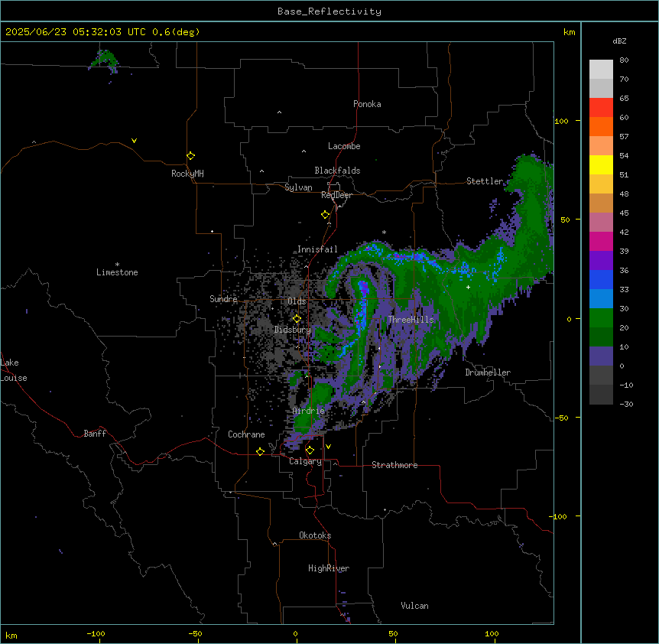Screen dimensions: 659x644
Task: Select the yellow diamond marker below Olds
Action: [x=297, y=319]
